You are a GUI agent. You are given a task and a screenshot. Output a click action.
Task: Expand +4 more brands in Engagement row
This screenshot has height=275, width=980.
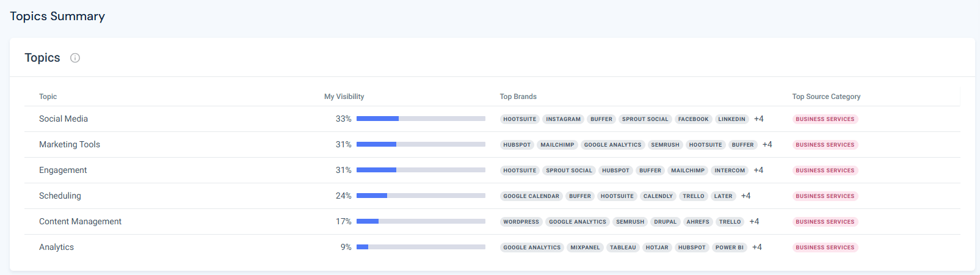tap(758, 170)
